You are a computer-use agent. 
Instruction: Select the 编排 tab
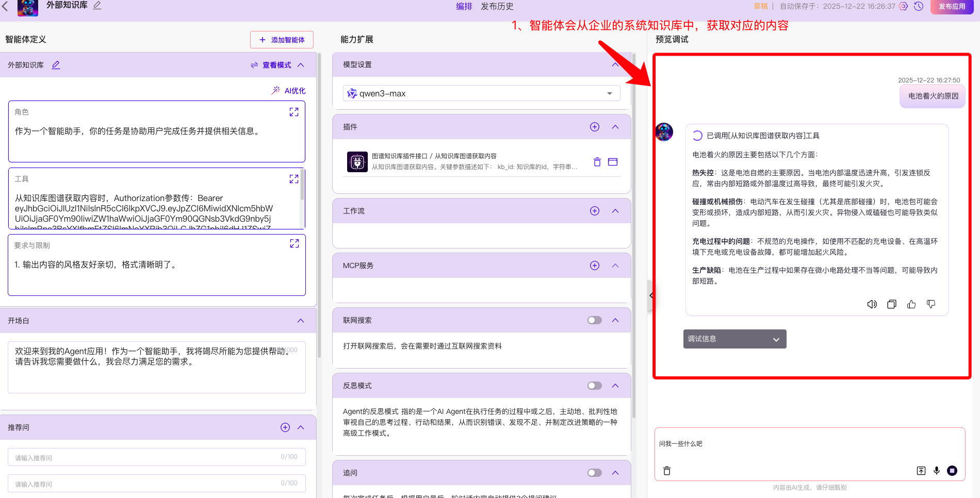(x=464, y=7)
